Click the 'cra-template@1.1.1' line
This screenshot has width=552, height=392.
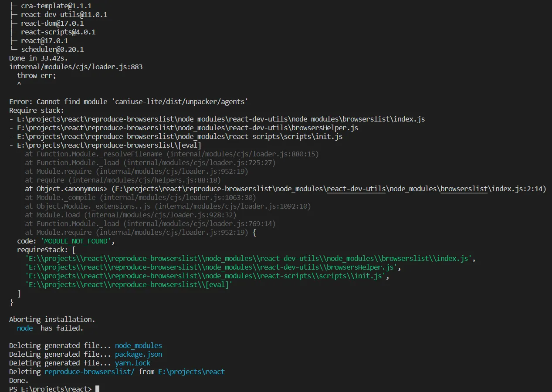[56, 6]
